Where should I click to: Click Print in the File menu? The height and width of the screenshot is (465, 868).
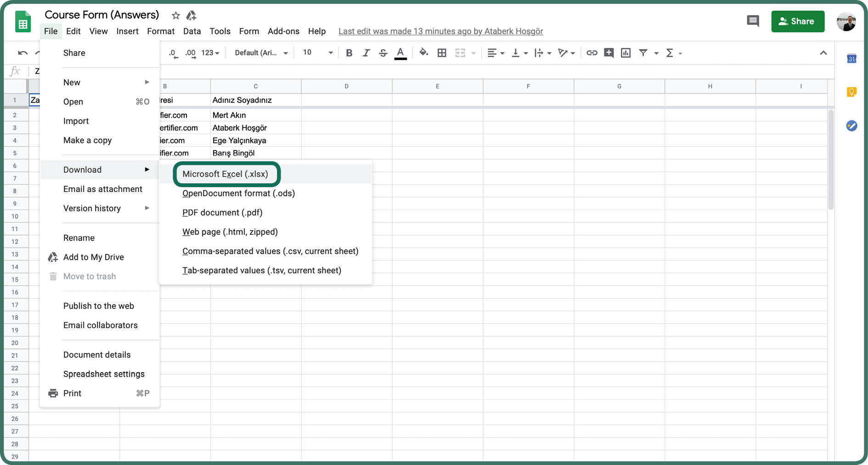pos(100,393)
